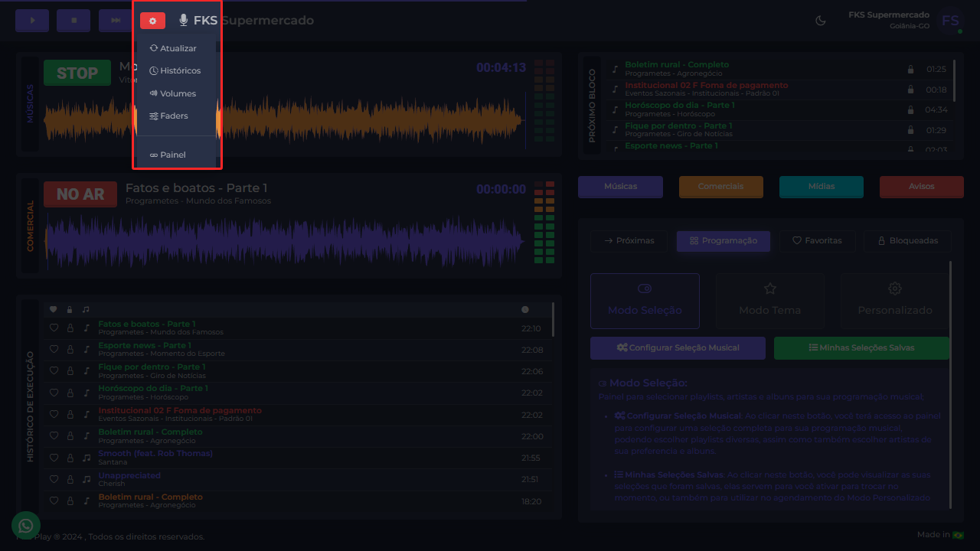Favorite 'Smooth (feat. Rob Thomas)' with heart icon
This screenshot has width=980, height=551.
click(x=54, y=458)
